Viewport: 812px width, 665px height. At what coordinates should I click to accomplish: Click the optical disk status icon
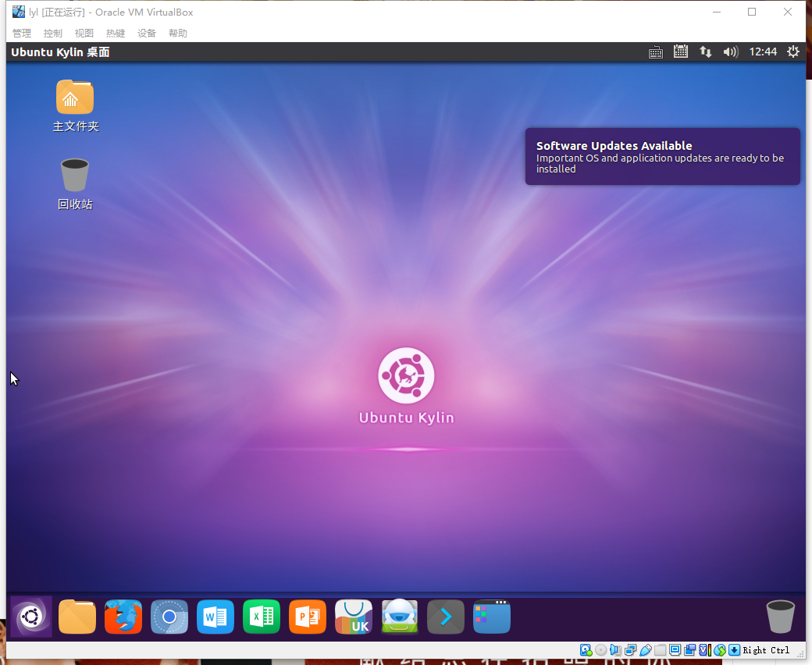coord(600,650)
